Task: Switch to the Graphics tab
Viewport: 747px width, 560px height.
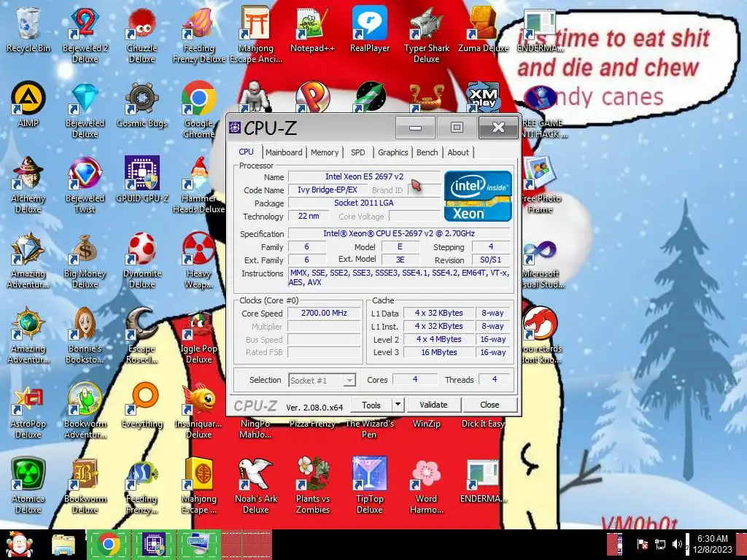Action: click(393, 152)
